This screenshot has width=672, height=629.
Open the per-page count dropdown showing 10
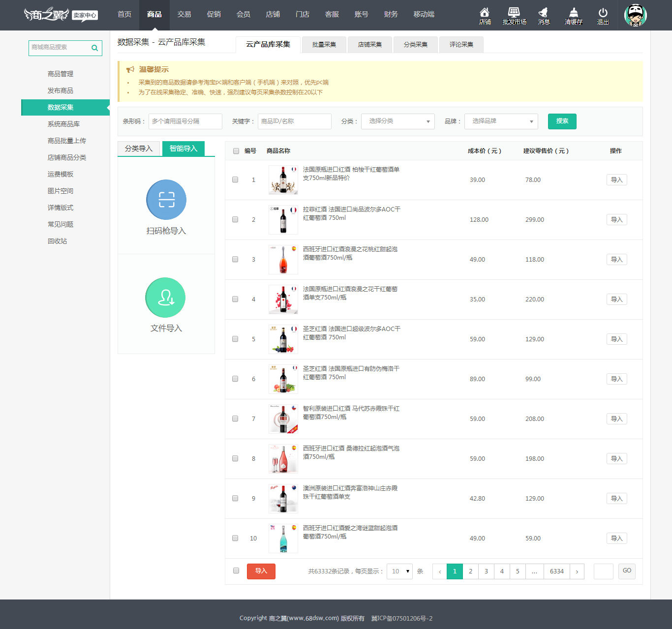click(399, 571)
